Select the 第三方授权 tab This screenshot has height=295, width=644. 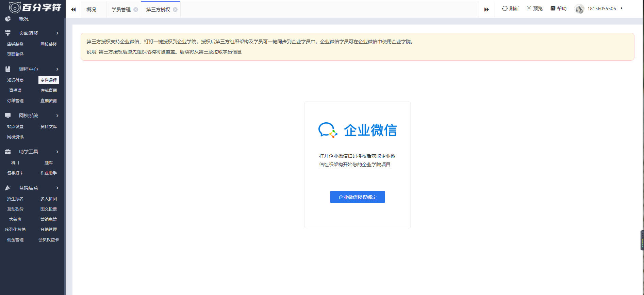tap(158, 10)
